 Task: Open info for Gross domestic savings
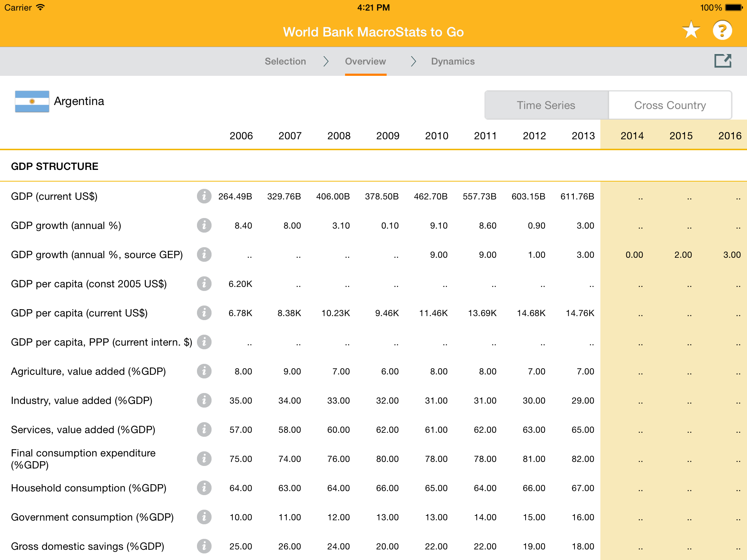coord(204,546)
